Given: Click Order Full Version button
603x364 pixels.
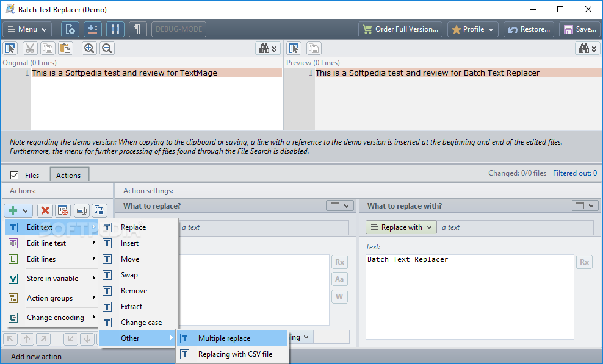Looking at the screenshot, I should click(400, 29).
